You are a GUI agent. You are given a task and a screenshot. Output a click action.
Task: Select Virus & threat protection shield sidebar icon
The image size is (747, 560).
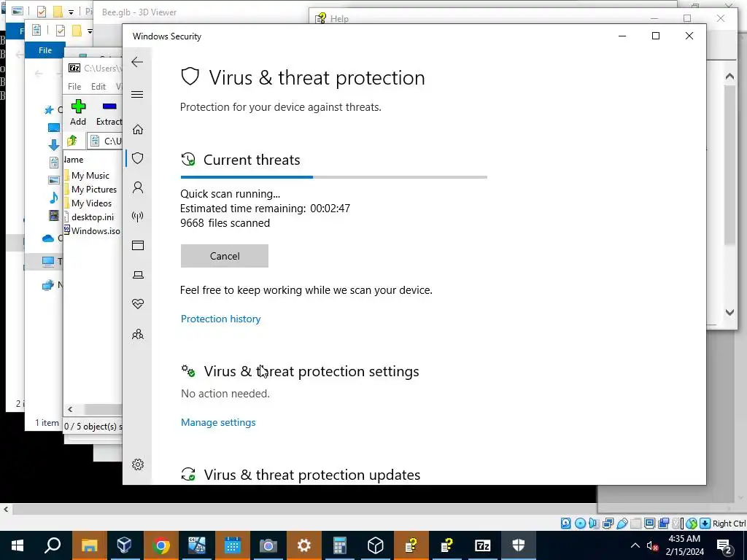click(138, 158)
